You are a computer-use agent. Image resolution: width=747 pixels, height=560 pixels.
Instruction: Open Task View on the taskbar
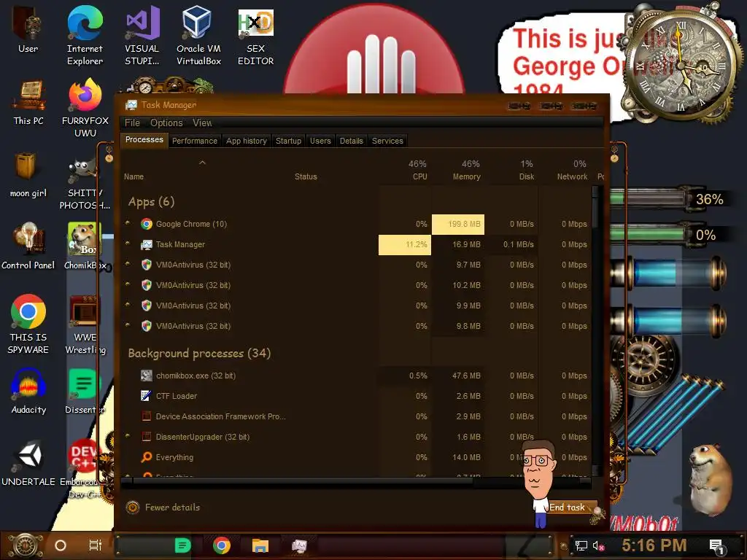[96, 545]
